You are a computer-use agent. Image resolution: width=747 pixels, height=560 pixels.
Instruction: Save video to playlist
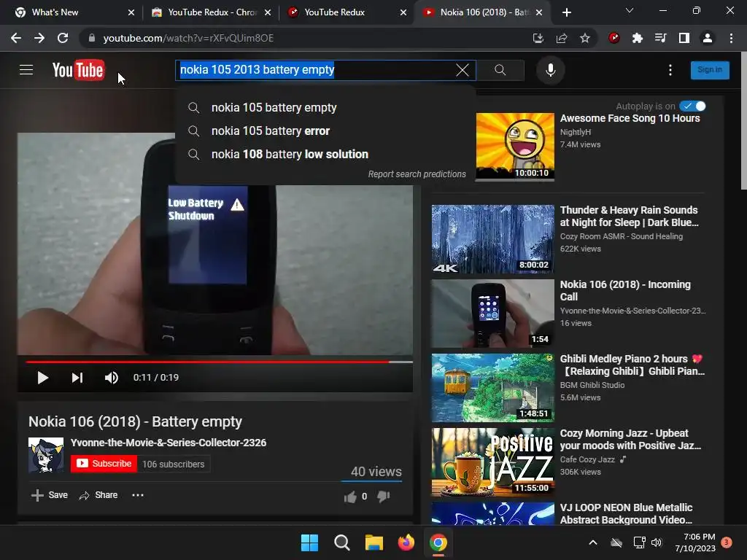tap(49, 495)
